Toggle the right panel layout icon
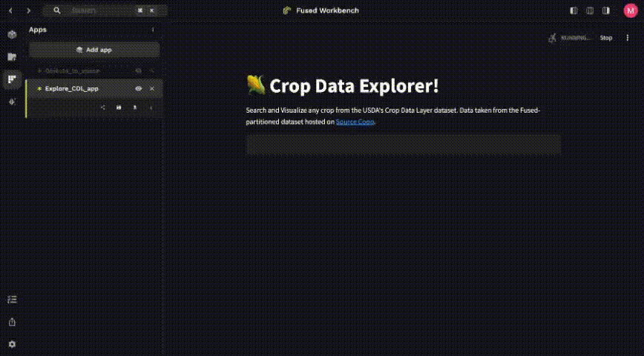644x356 pixels. point(606,10)
